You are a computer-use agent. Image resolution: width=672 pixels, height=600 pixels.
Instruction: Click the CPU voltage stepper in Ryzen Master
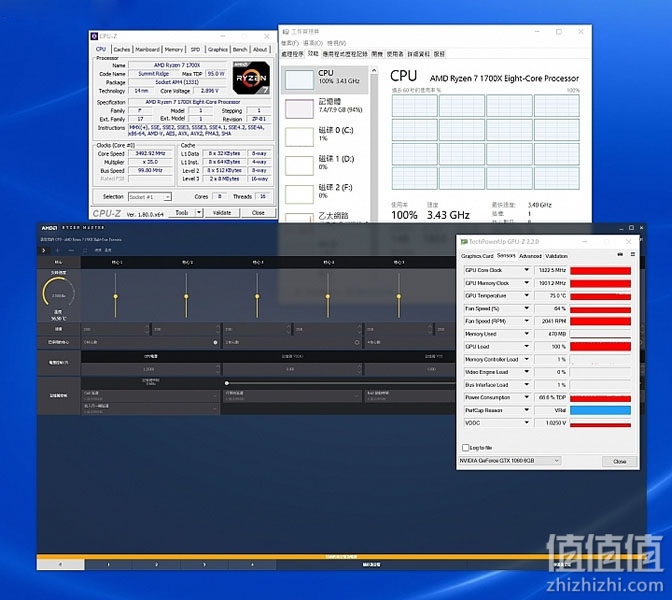pyautogui.click(x=218, y=369)
